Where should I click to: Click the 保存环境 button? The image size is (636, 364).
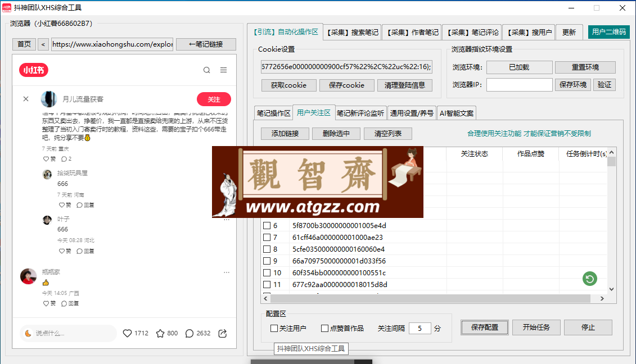(x=572, y=85)
